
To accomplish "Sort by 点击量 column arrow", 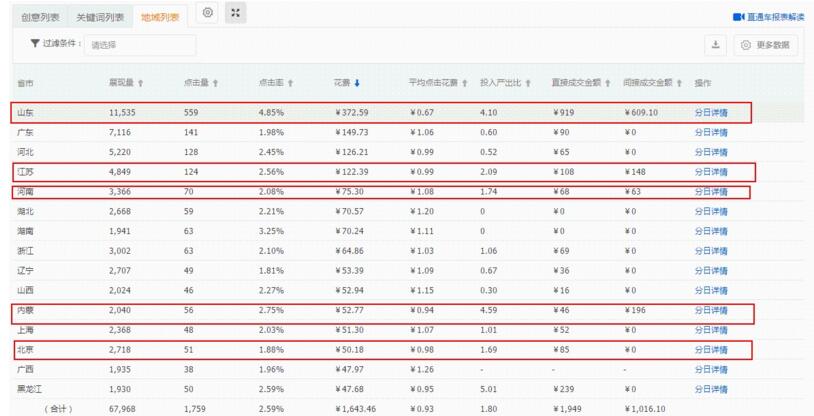I will pyautogui.click(x=215, y=83).
